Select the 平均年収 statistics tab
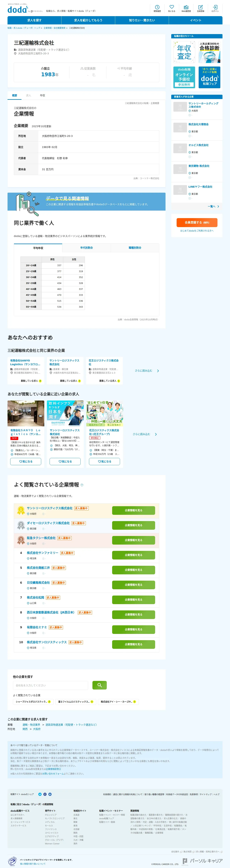 coord(38,248)
